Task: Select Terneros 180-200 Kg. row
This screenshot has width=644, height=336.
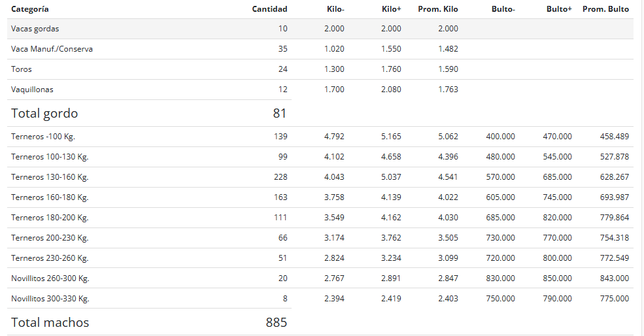Action: point(320,217)
